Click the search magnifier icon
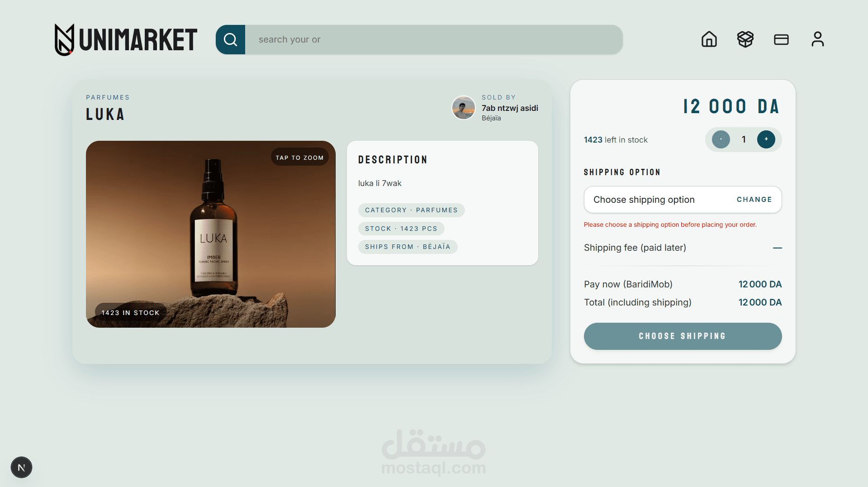 coord(230,40)
